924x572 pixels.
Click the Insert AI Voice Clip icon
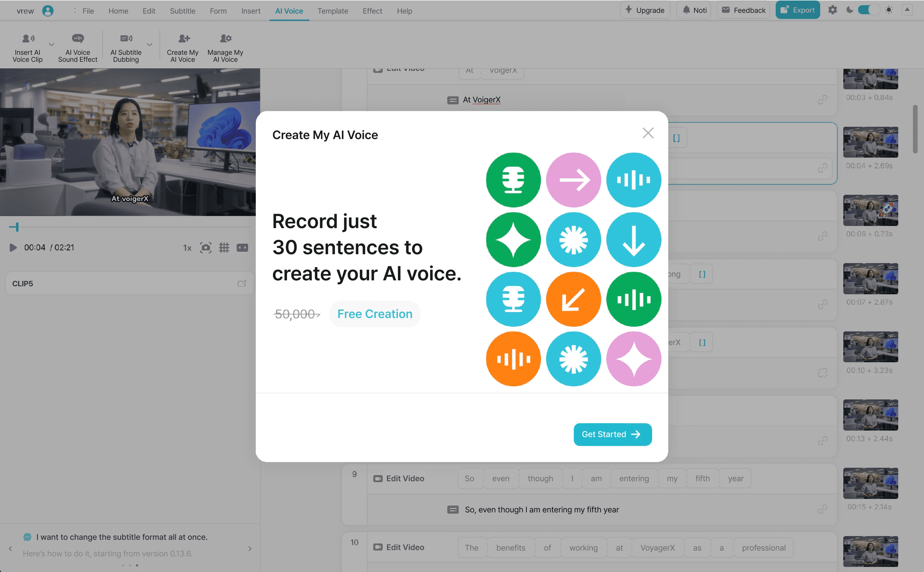(28, 39)
